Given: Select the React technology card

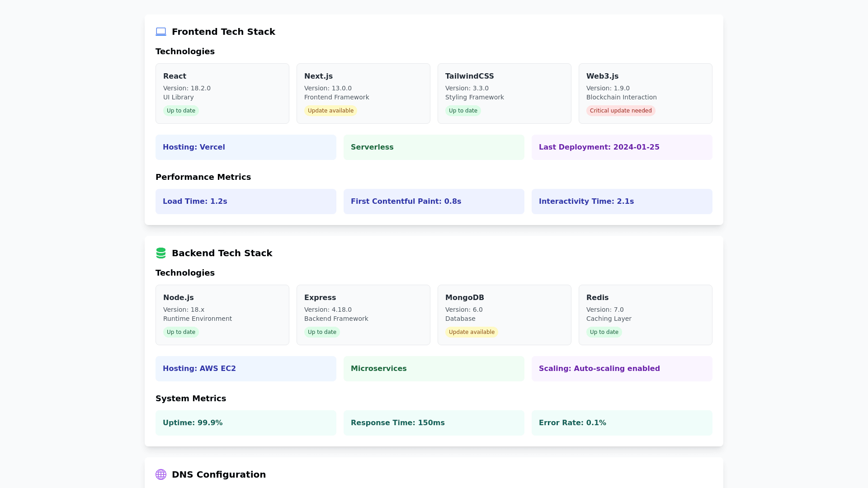Looking at the screenshot, I should [222, 93].
